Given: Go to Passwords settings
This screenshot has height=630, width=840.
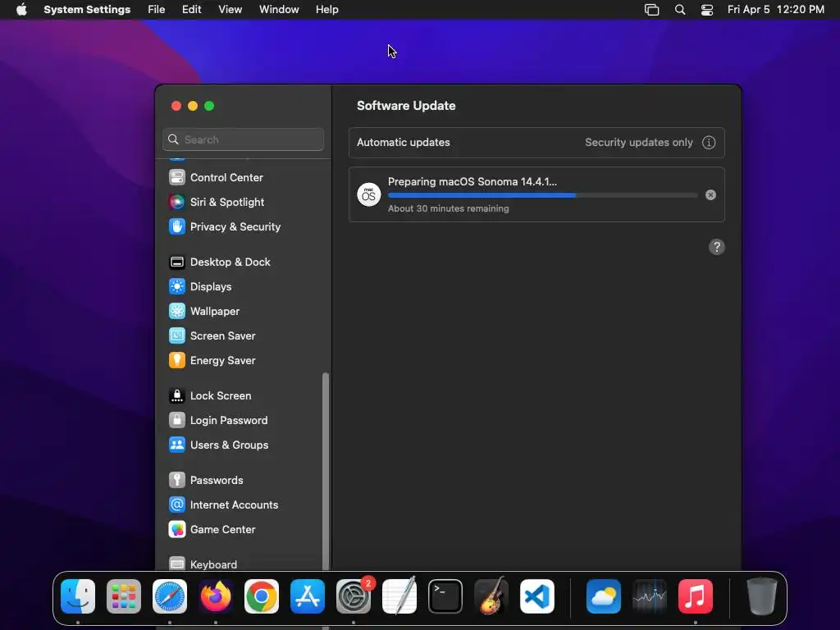Looking at the screenshot, I should [206, 481].
